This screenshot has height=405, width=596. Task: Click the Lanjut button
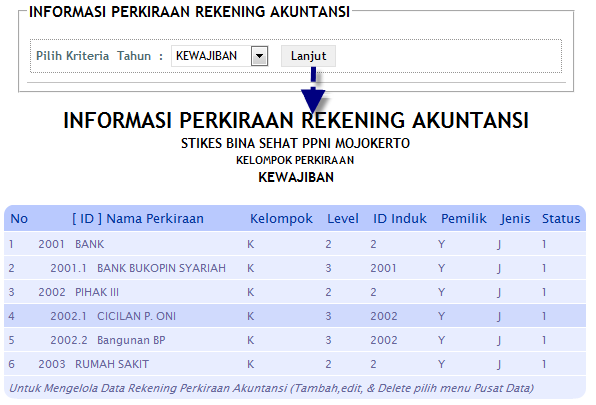pos(308,56)
